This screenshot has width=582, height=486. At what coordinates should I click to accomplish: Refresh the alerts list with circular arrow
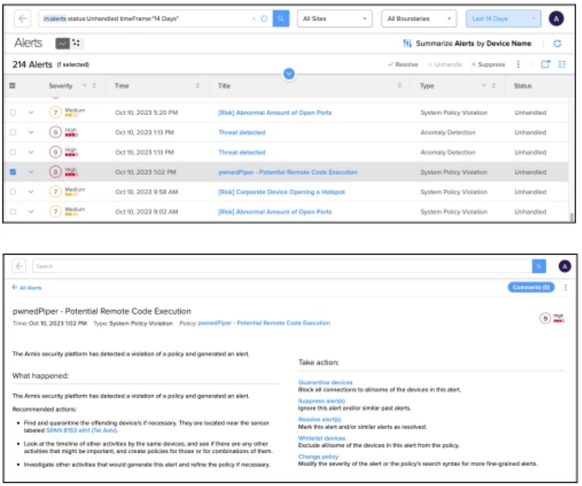(x=557, y=43)
